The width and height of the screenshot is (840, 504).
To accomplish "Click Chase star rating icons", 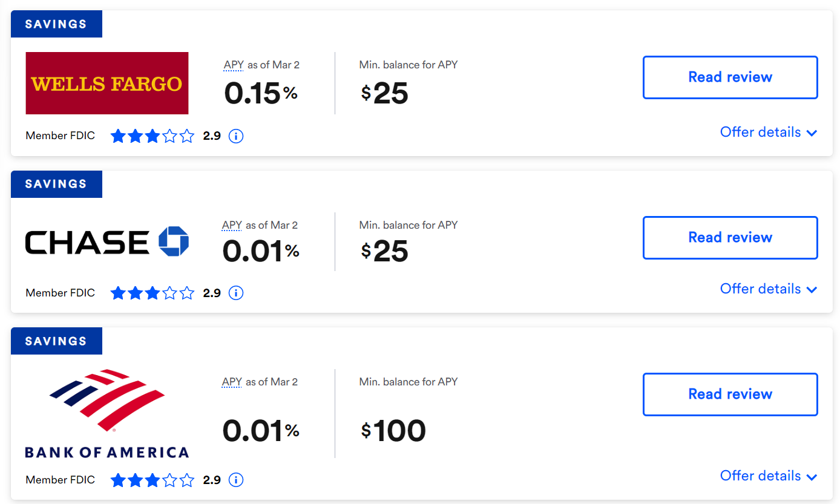I will point(153,293).
